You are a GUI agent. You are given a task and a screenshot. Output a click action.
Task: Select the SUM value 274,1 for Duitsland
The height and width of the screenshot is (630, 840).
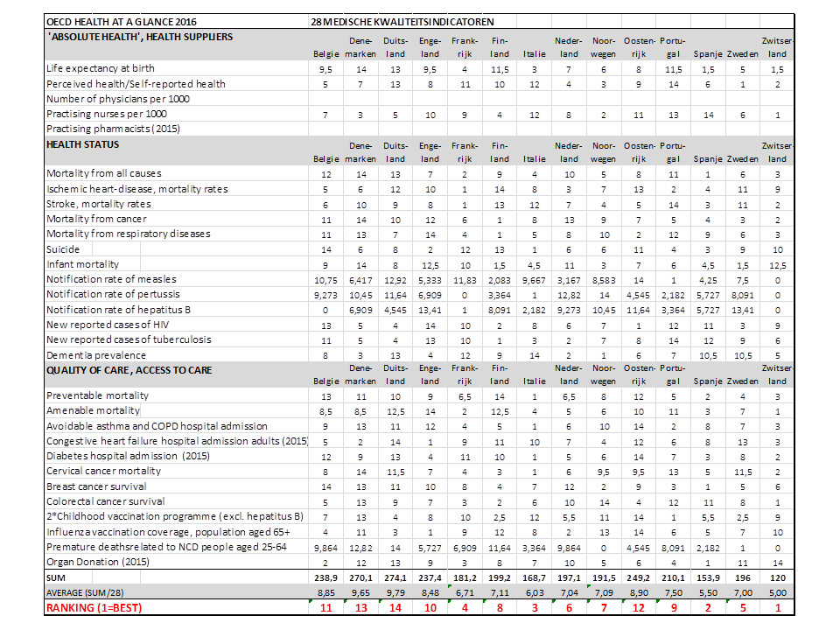pos(395,578)
